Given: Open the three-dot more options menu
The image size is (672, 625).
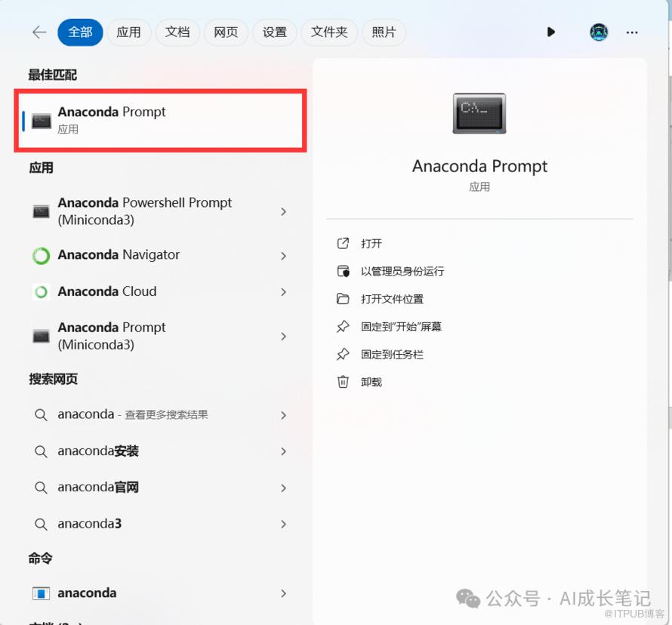Looking at the screenshot, I should pyautogui.click(x=632, y=32).
